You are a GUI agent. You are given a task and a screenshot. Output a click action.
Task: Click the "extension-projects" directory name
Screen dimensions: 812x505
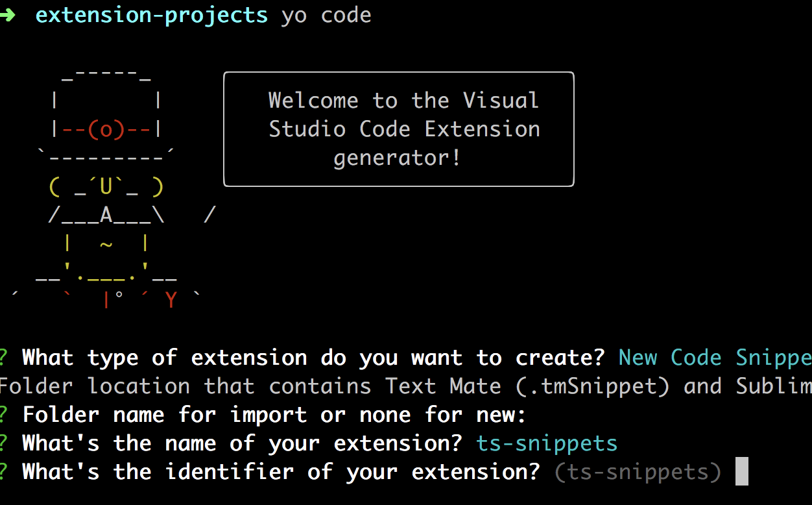coord(151,15)
